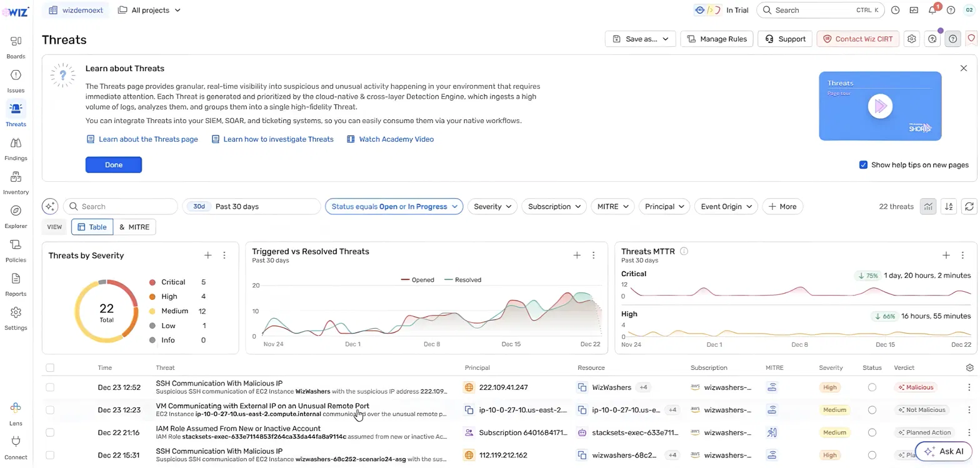Screen dimensions: 980x468
Task: Toggle Show help tips on new pages
Action: tap(863, 165)
